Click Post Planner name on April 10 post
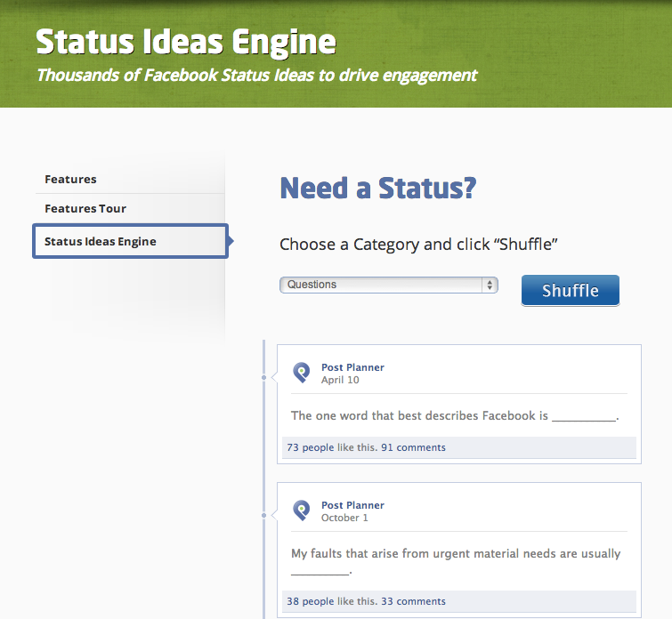672x619 pixels. click(x=352, y=367)
